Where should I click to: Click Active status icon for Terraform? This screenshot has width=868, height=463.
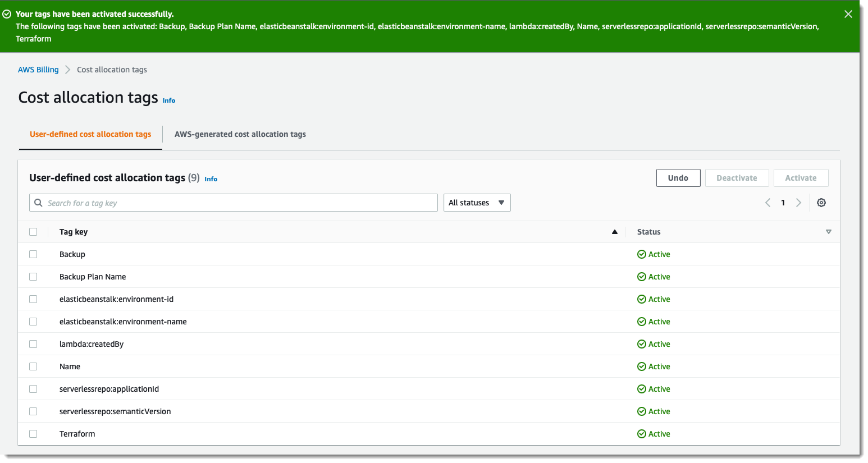[x=642, y=434]
